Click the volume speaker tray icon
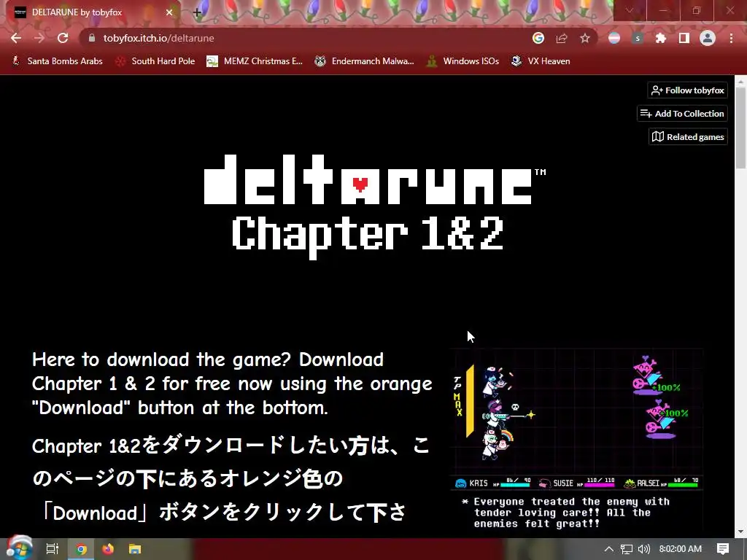 644,549
